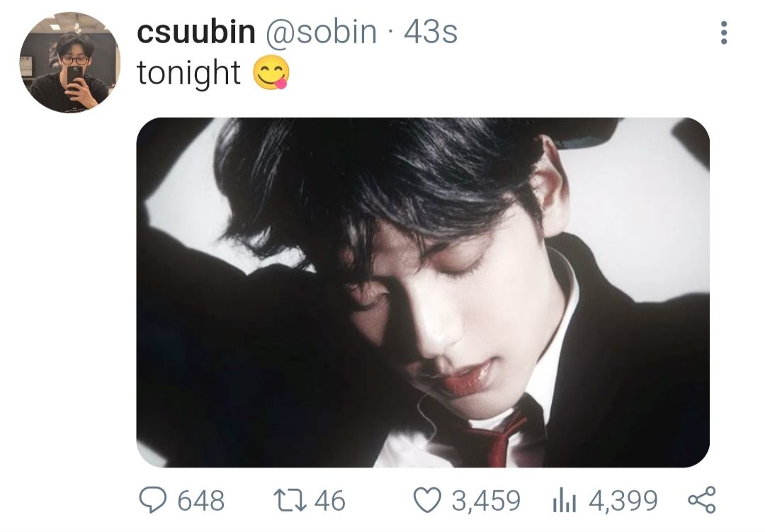Click the 46 retweets count

[329, 501]
